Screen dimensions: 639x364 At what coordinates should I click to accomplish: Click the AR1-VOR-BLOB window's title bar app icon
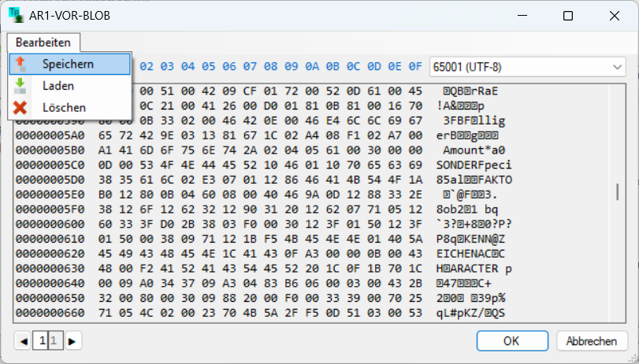coord(15,16)
